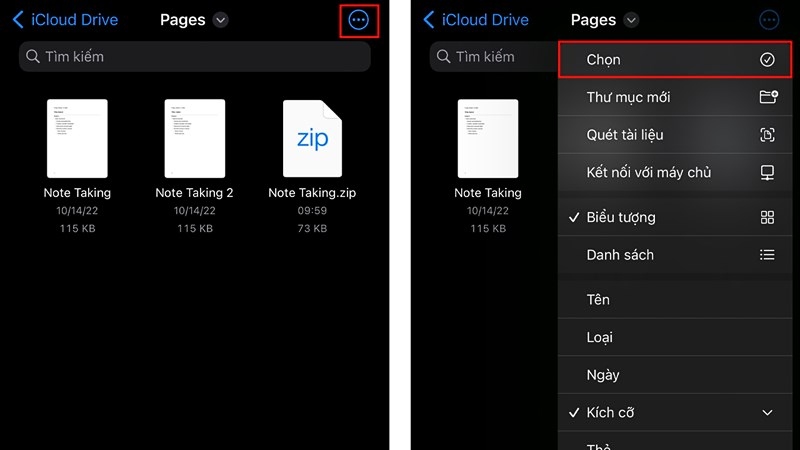The width and height of the screenshot is (800, 450).
Task: Go back to iCloud Drive in left screen
Action: pos(65,20)
